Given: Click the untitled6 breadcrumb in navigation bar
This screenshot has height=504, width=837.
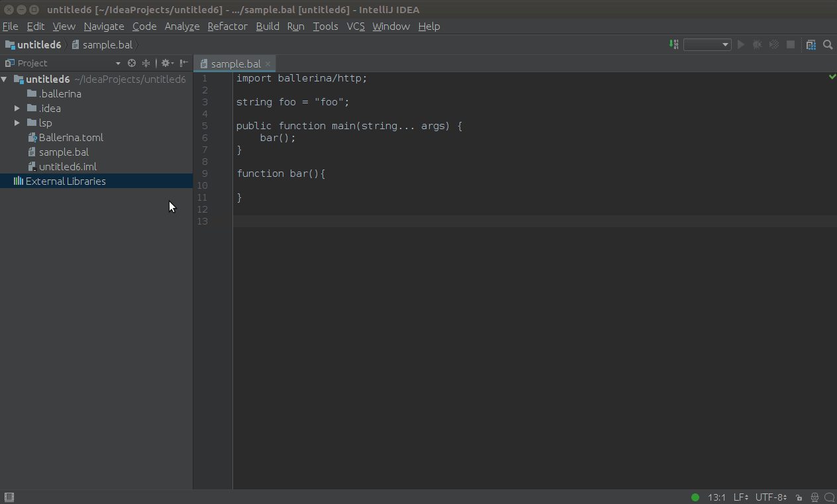Looking at the screenshot, I should point(33,44).
